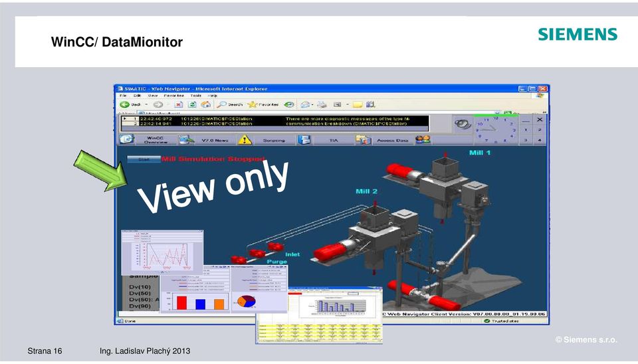638x364 pixels.
Task: Click the globe icon before V7.0 News
Action: point(186,139)
